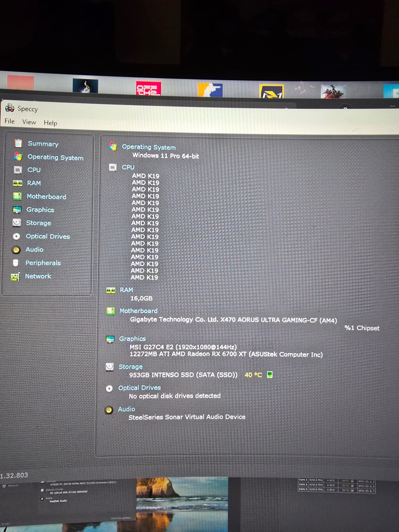Open the CPU heading link in summary
Image resolution: width=399 pixels, height=532 pixels.
(x=128, y=167)
